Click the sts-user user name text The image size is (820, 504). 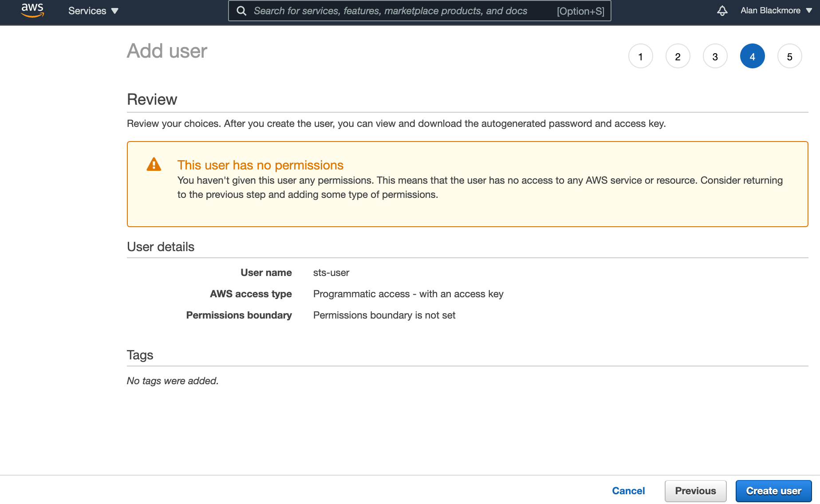(331, 272)
